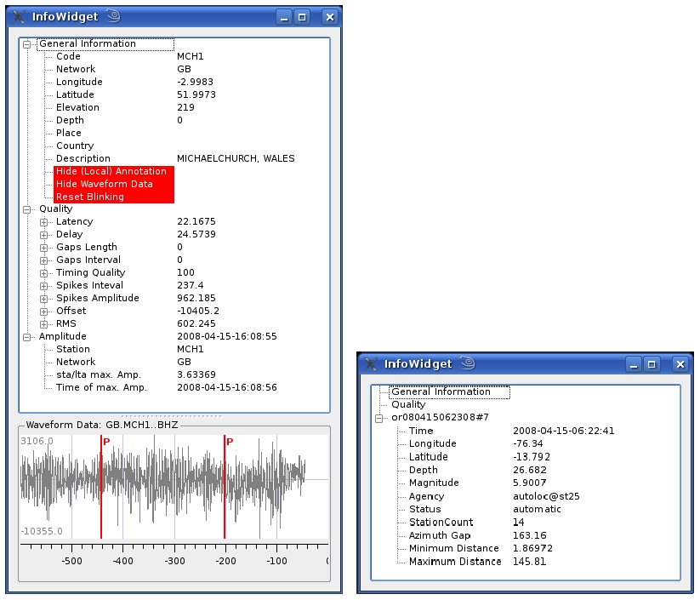
Task: Click the X11 icon in small InfoWidget title bar
Action: coord(371,363)
